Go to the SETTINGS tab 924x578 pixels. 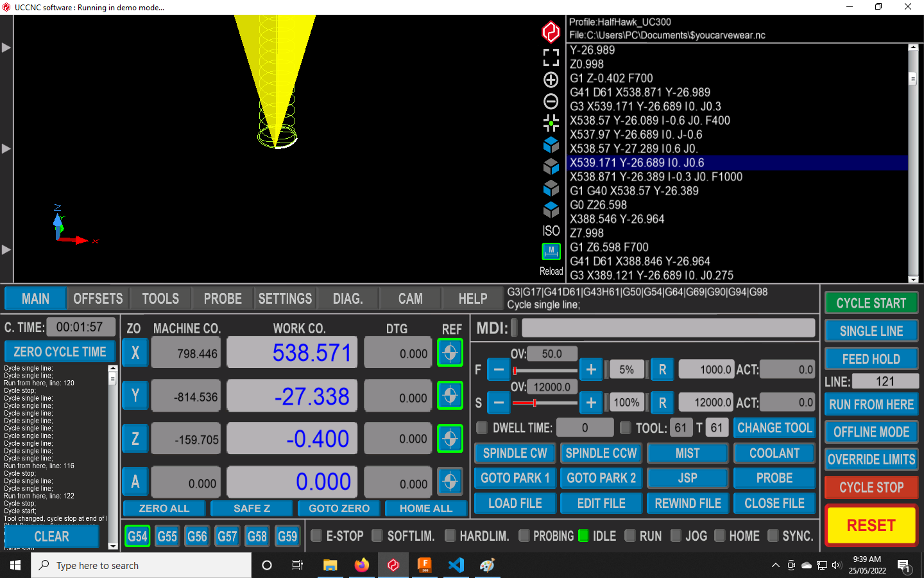click(285, 299)
